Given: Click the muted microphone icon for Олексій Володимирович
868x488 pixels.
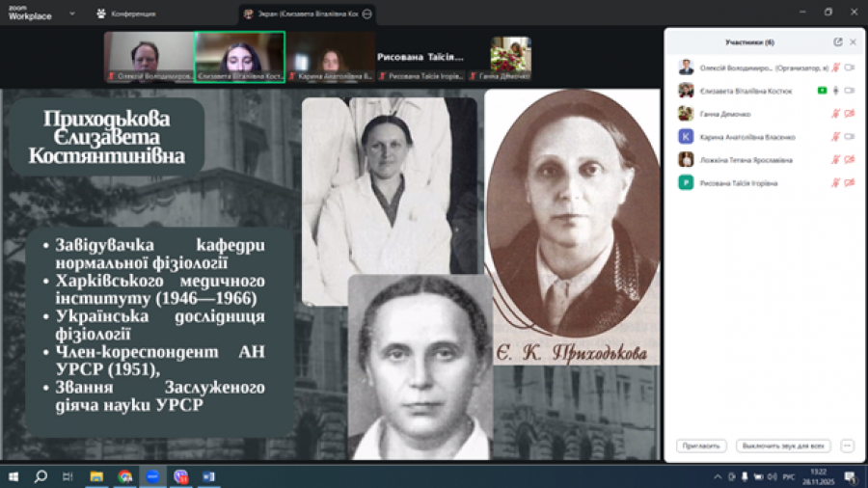Looking at the screenshot, I should click(x=836, y=68).
